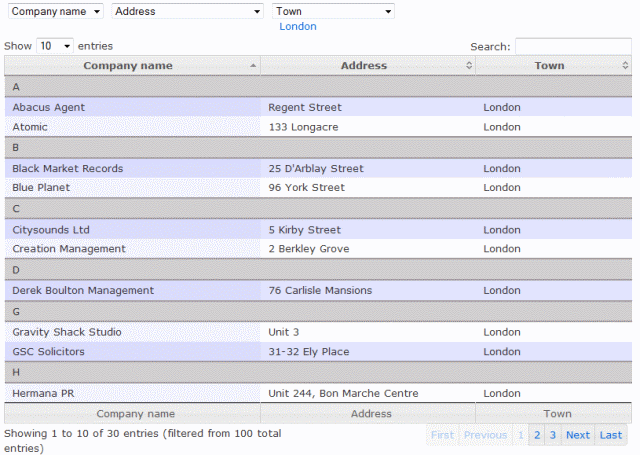Screen dimensions: 640x455
Task: Click the 96 York Street address
Action: [x=368, y=188]
